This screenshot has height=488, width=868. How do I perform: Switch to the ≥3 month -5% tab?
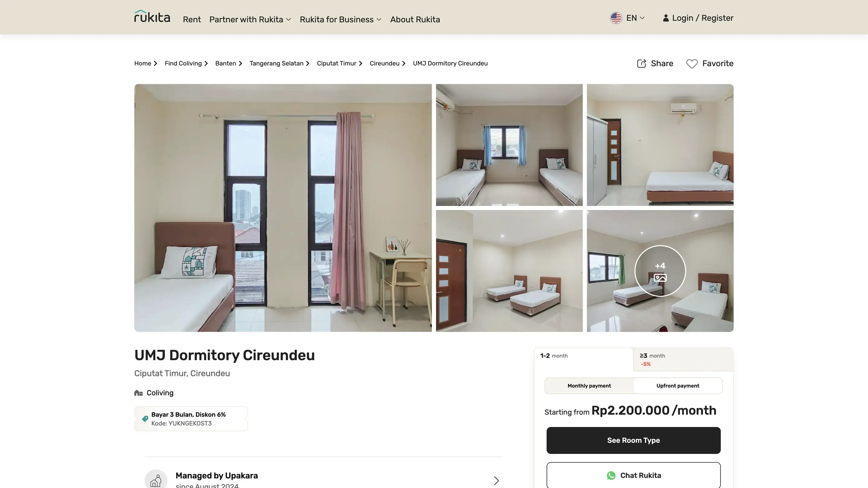(x=683, y=359)
